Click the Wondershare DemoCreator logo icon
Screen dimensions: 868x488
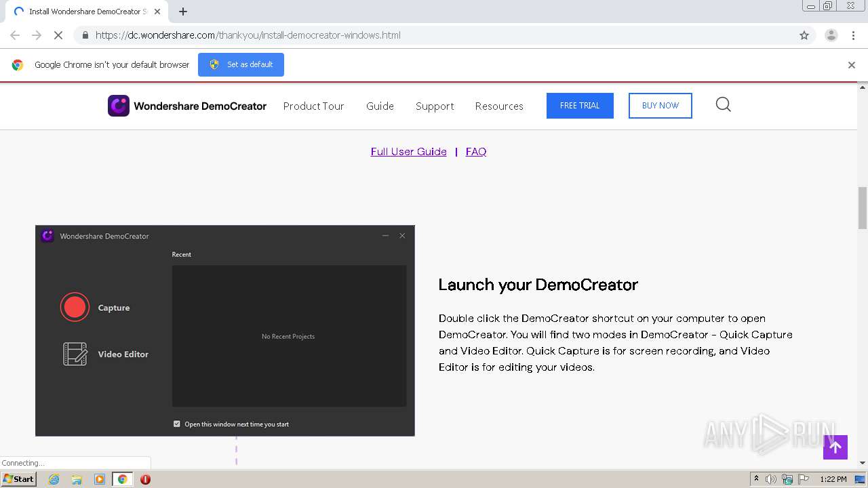(119, 106)
